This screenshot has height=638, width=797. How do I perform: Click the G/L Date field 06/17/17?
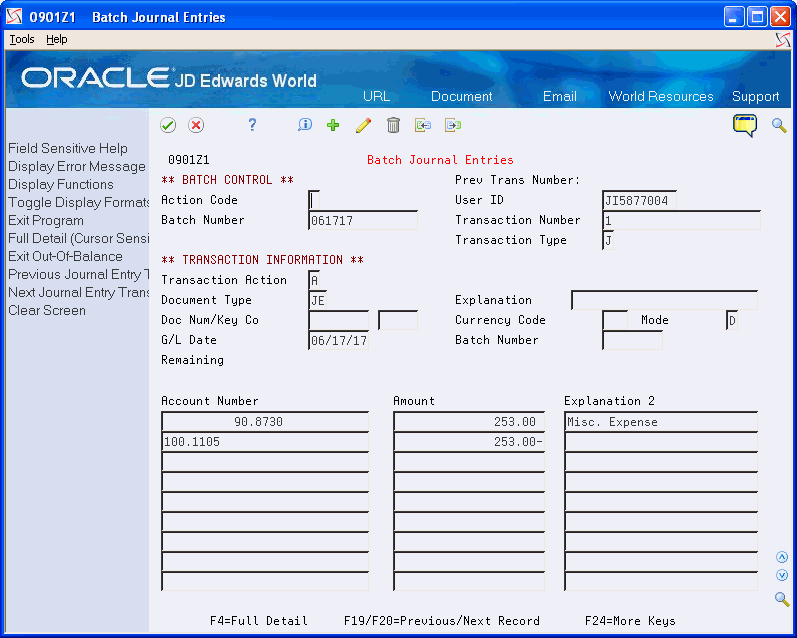339,340
